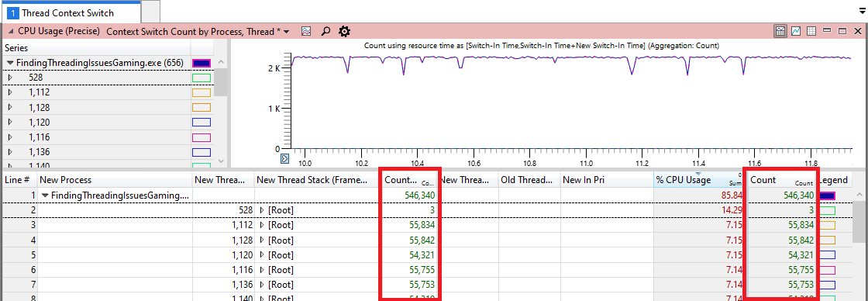Image resolution: width=868 pixels, height=301 pixels.
Task: Click the orange swatch for series 1,128
Action: 201,108
